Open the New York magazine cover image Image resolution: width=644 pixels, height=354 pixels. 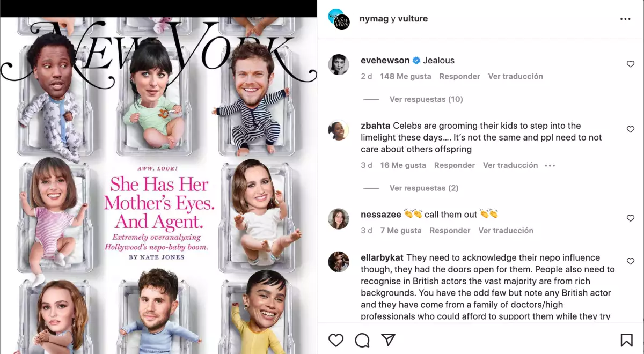159,186
